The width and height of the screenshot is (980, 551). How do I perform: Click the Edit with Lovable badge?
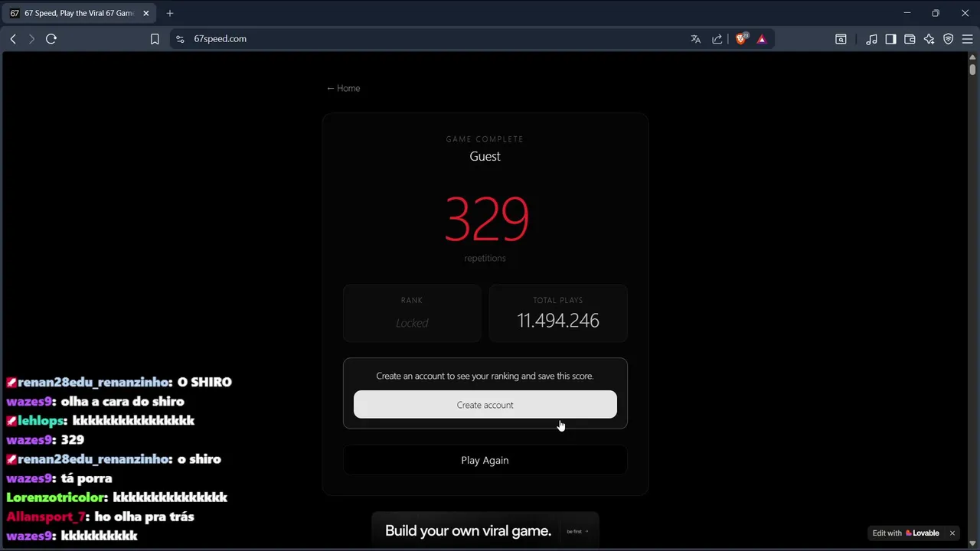click(x=906, y=533)
